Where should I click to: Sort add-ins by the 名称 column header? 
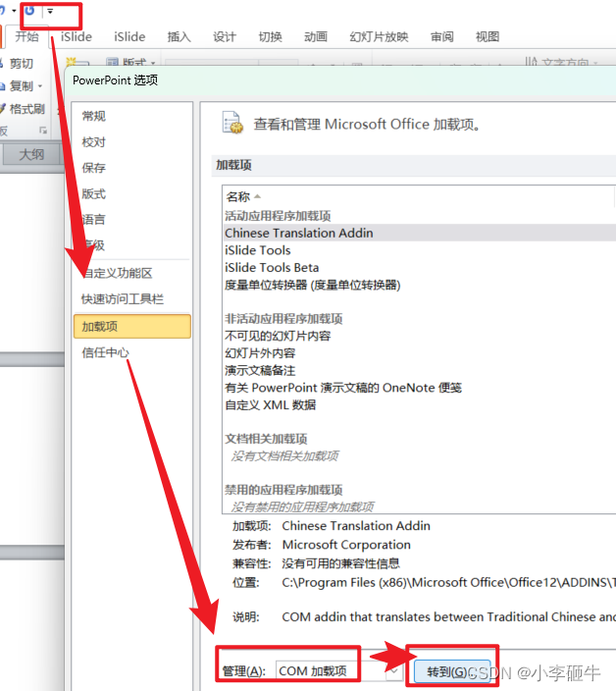pyautogui.click(x=243, y=196)
